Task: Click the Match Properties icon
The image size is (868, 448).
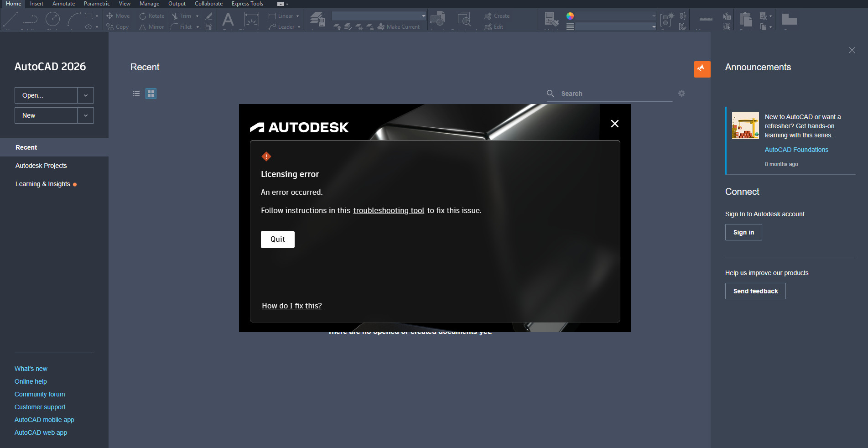Action: 551,20
